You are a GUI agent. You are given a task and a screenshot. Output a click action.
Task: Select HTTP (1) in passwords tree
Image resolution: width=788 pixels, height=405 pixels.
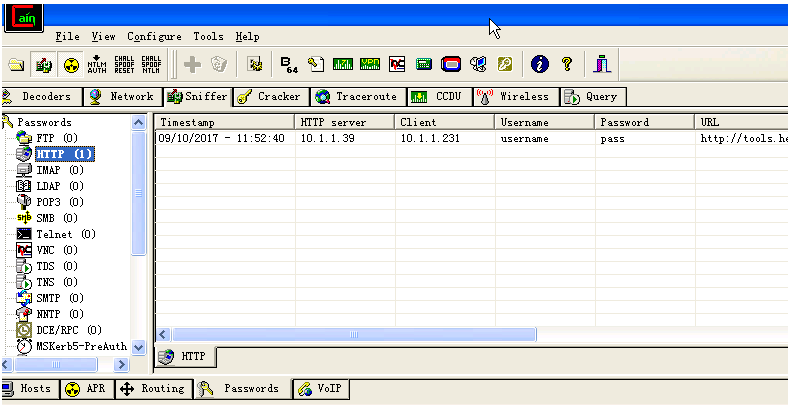point(64,154)
